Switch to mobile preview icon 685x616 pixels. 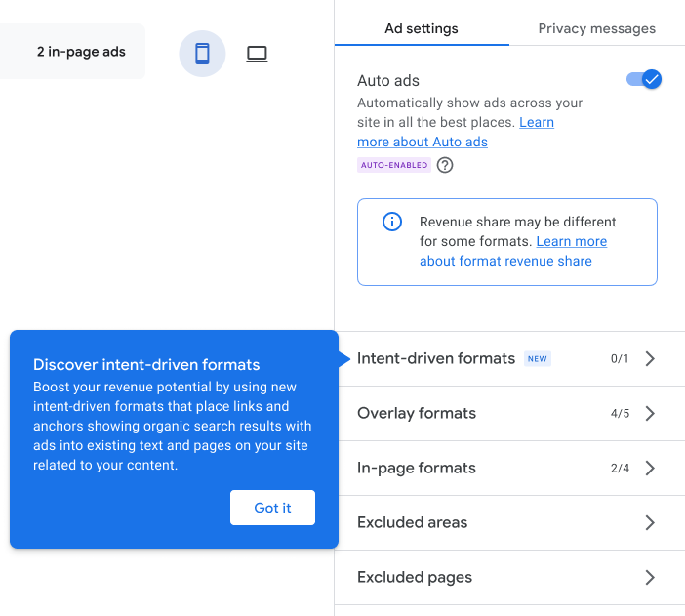[x=202, y=54]
